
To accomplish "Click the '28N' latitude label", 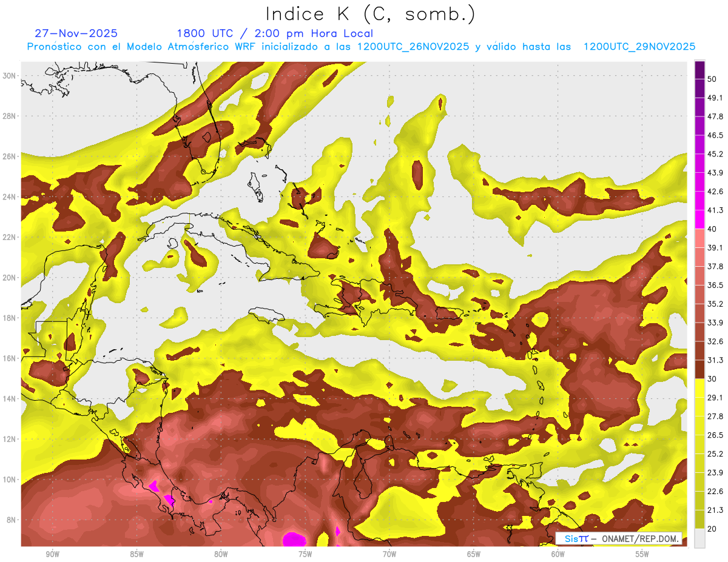I will [x=9, y=116].
